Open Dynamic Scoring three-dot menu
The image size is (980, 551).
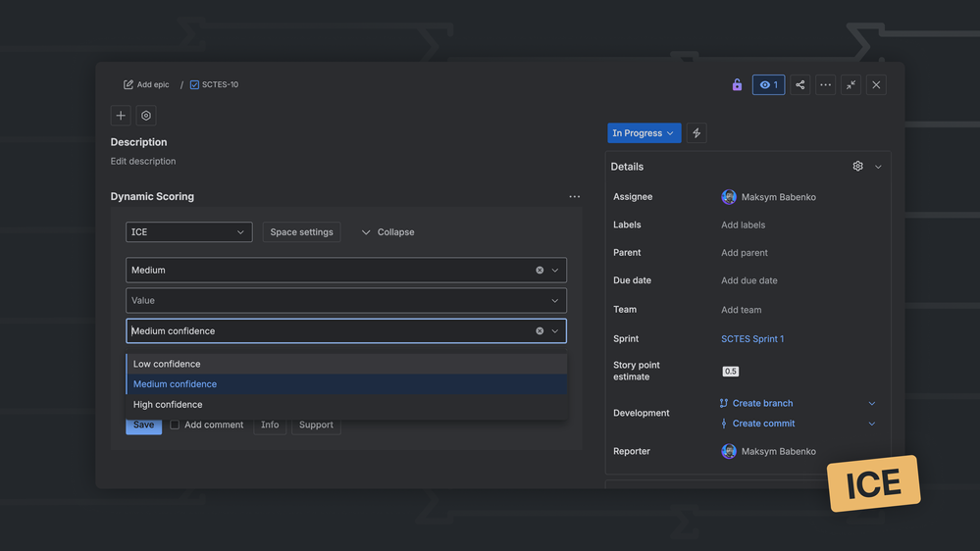(x=575, y=197)
